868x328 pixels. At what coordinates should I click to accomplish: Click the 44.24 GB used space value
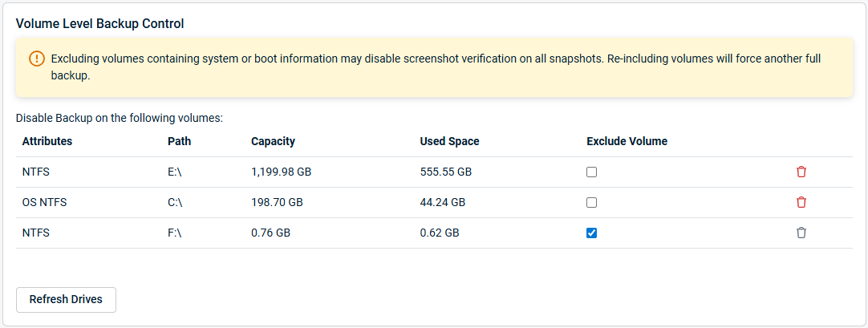coord(442,202)
